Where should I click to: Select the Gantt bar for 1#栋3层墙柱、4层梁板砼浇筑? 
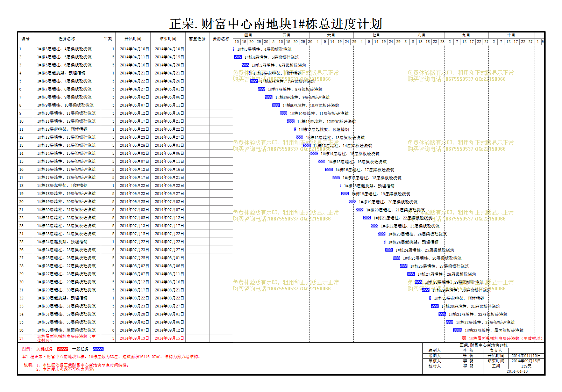(234, 49)
